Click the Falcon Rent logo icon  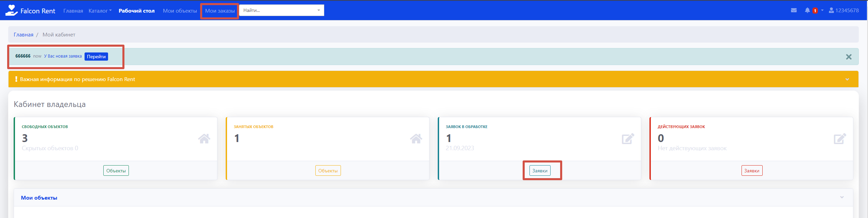coord(11,10)
